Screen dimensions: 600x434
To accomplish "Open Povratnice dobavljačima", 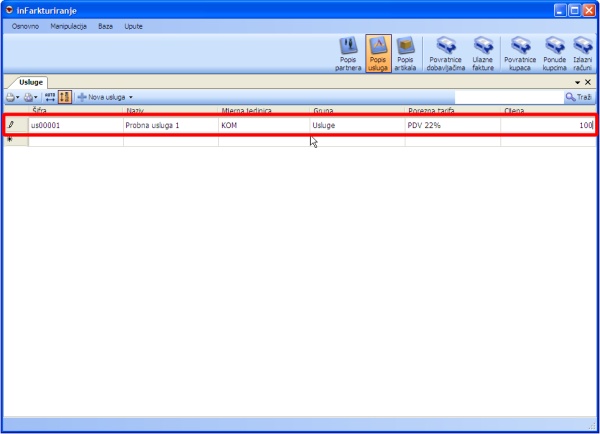I will [x=447, y=54].
